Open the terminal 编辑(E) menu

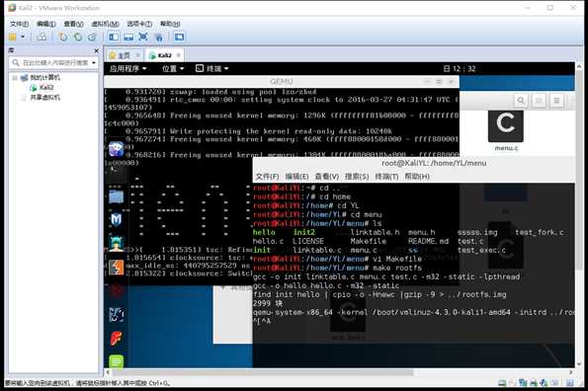pos(297,177)
